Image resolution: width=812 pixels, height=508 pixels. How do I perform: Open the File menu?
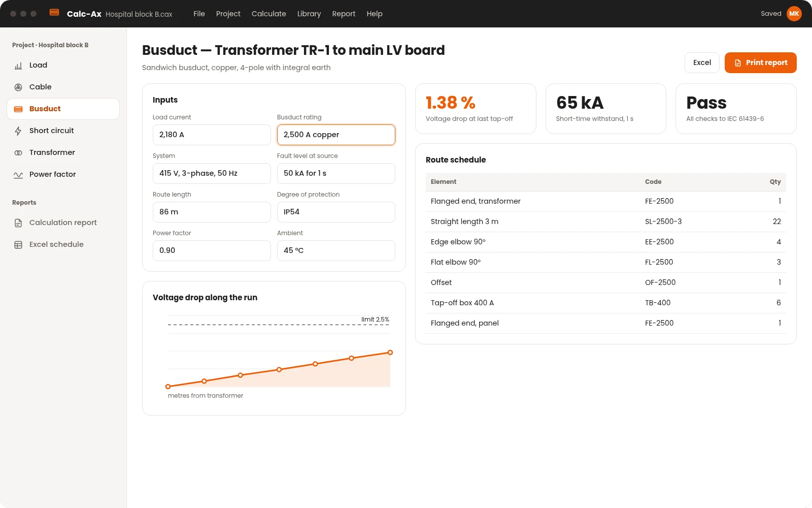tap(199, 14)
